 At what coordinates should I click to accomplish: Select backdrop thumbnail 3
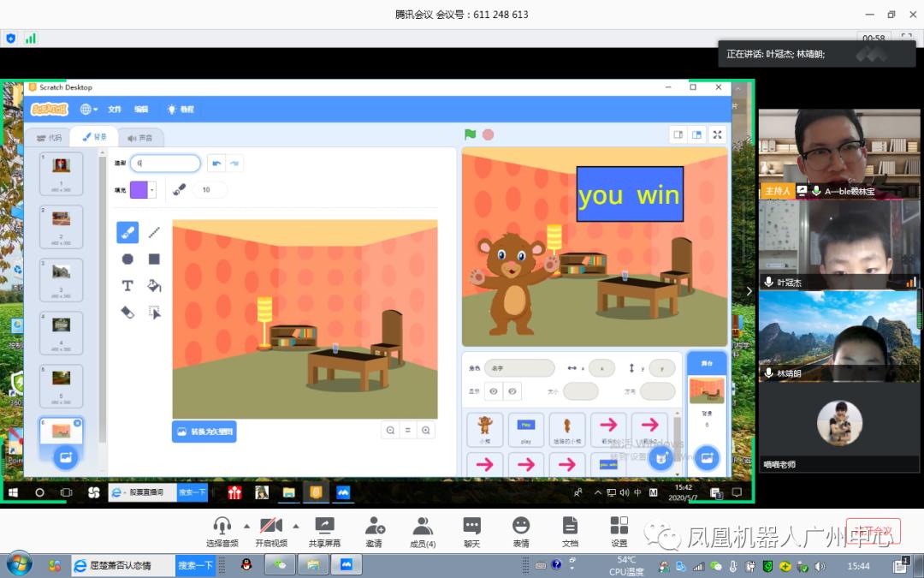[62, 279]
